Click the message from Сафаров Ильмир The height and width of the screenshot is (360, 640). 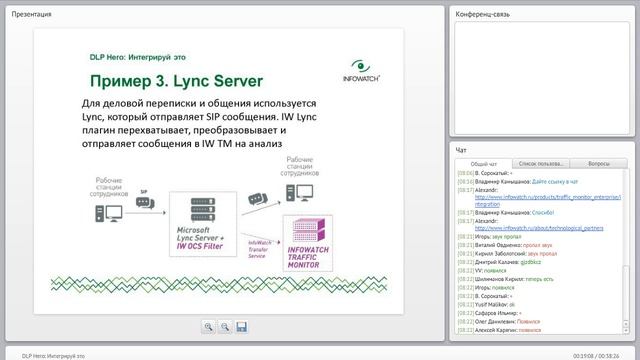(x=490, y=313)
